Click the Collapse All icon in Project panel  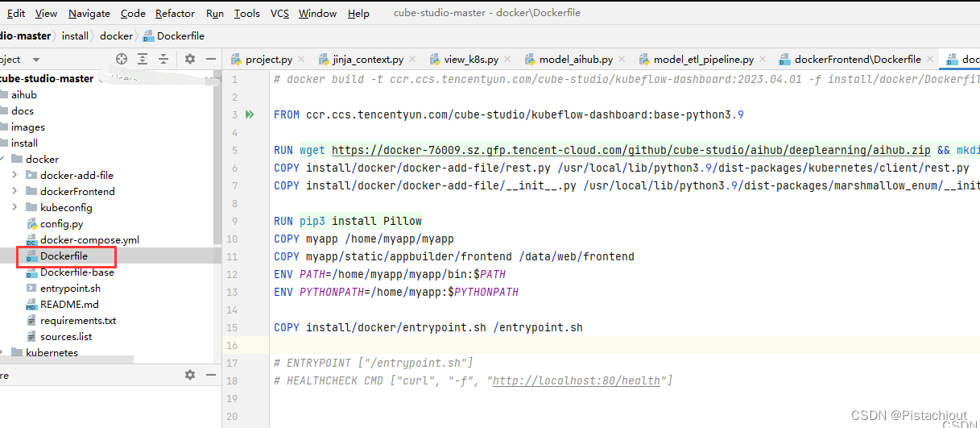(x=163, y=59)
